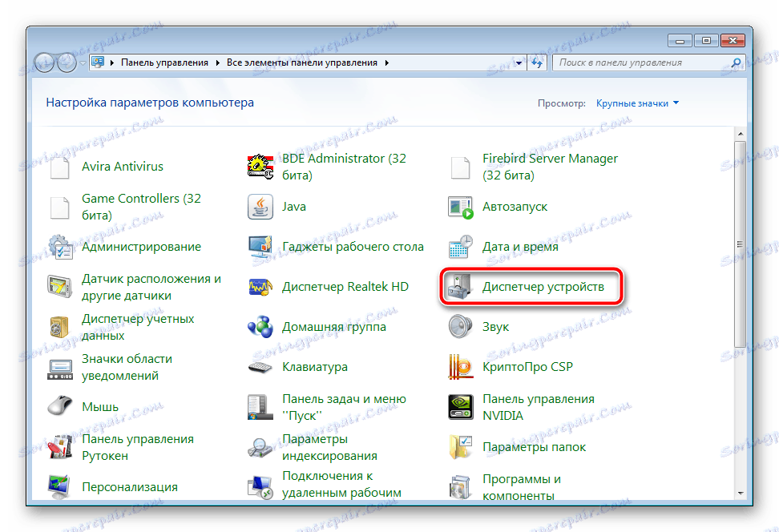Open the Мышь (Mouse) settings
The width and height of the screenshot is (779, 532).
click(x=100, y=406)
